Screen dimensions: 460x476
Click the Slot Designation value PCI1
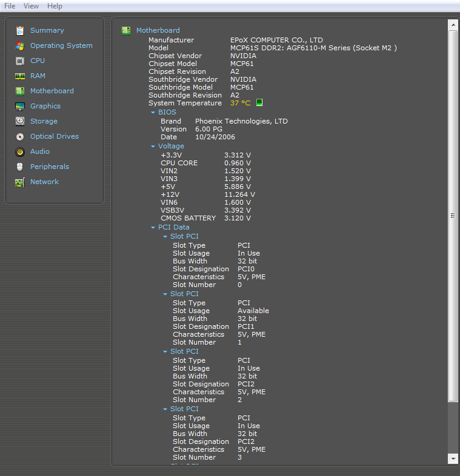(x=246, y=326)
